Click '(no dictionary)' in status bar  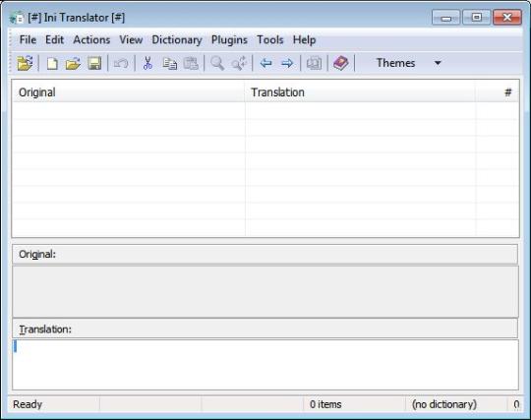(x=444, y=404)
